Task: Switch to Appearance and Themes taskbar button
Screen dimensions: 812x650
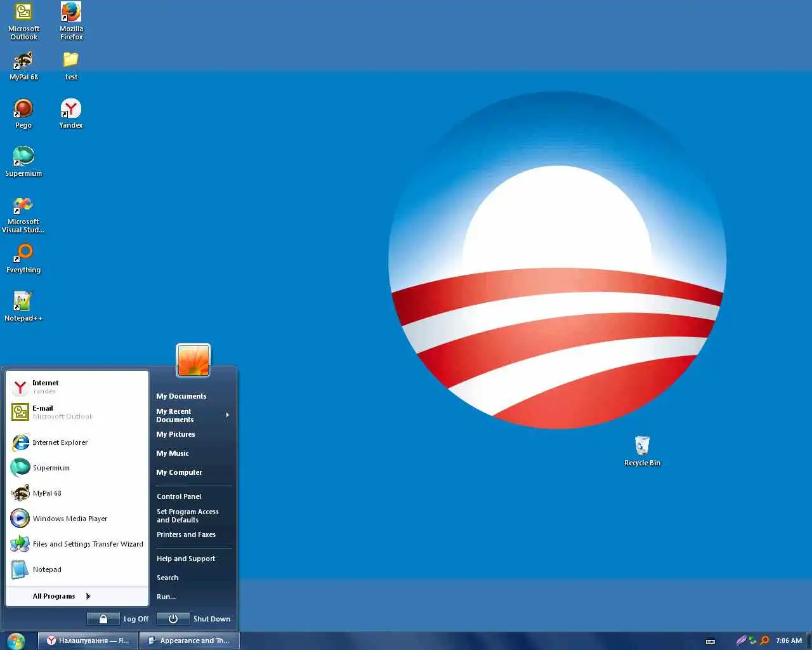Action: pos(189,640)
